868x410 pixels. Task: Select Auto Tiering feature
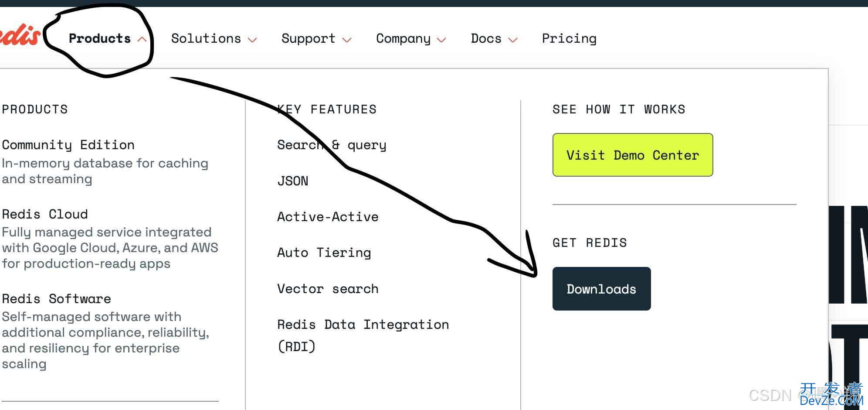[x=324, y=253]
